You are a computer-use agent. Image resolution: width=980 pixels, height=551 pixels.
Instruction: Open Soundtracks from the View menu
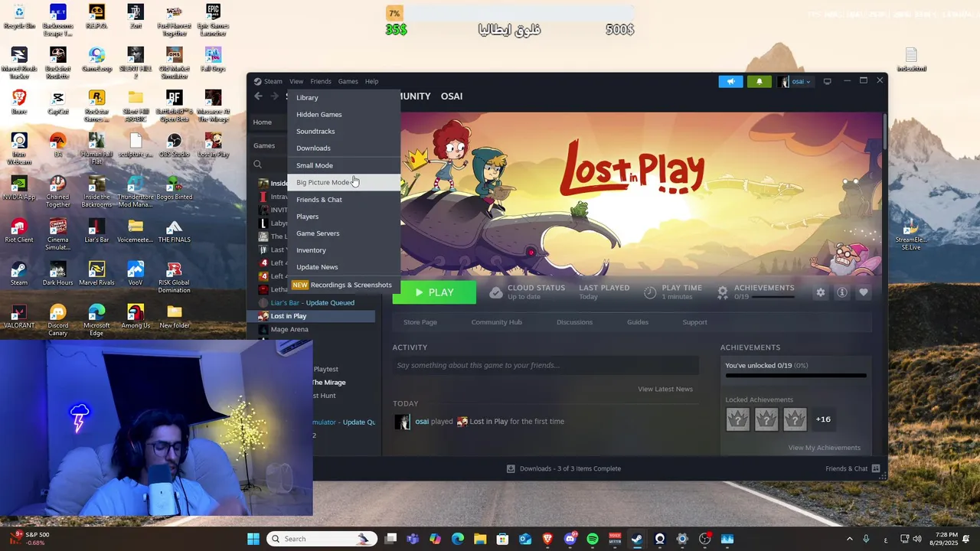[344, 131]
